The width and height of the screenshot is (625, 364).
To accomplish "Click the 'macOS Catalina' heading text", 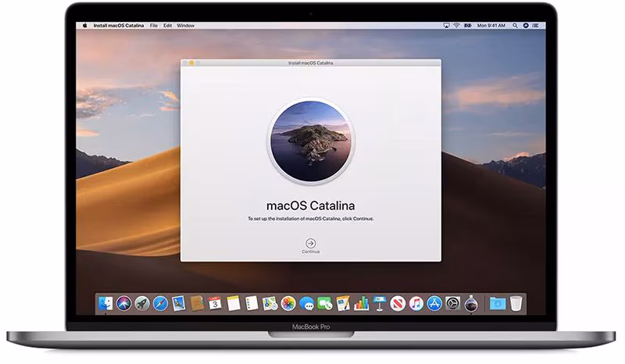I will point(310,205).
